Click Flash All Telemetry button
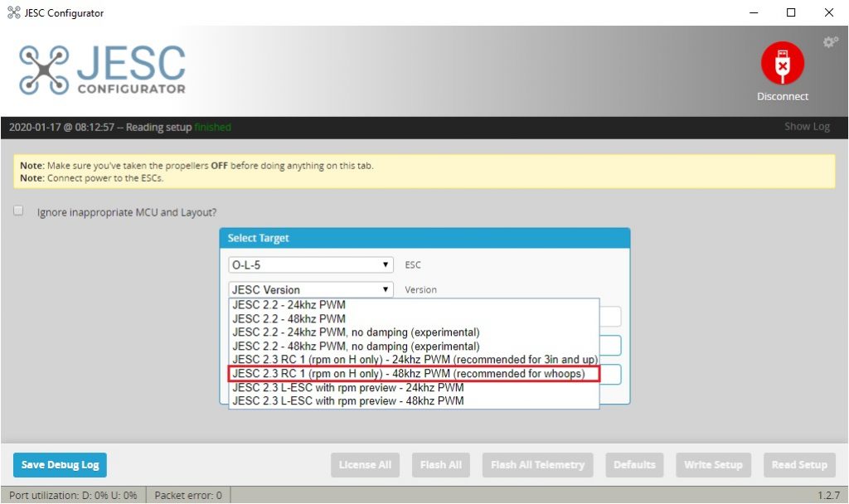The width and height of the screenshot is (849, 504). click(x=537, y=465)
